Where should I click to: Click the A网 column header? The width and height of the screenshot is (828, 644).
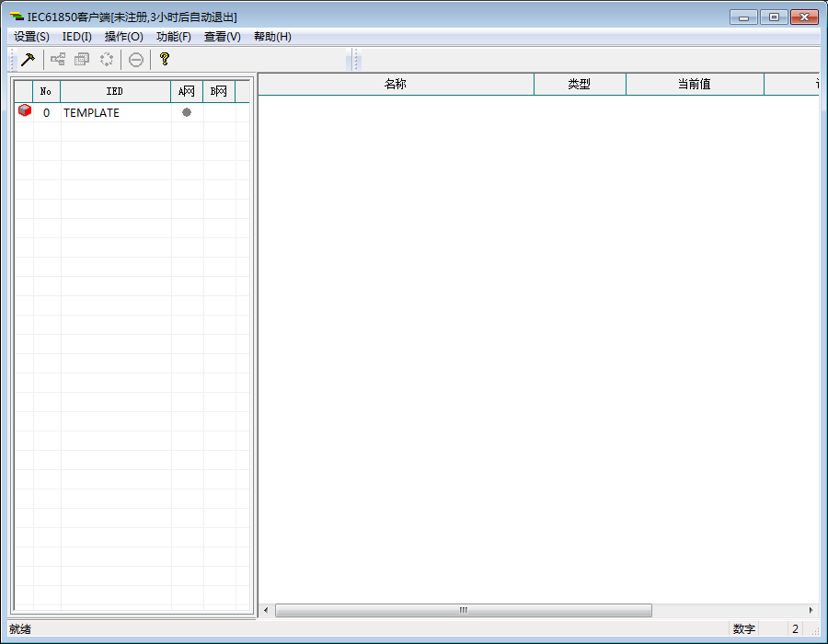coord(187,91)
